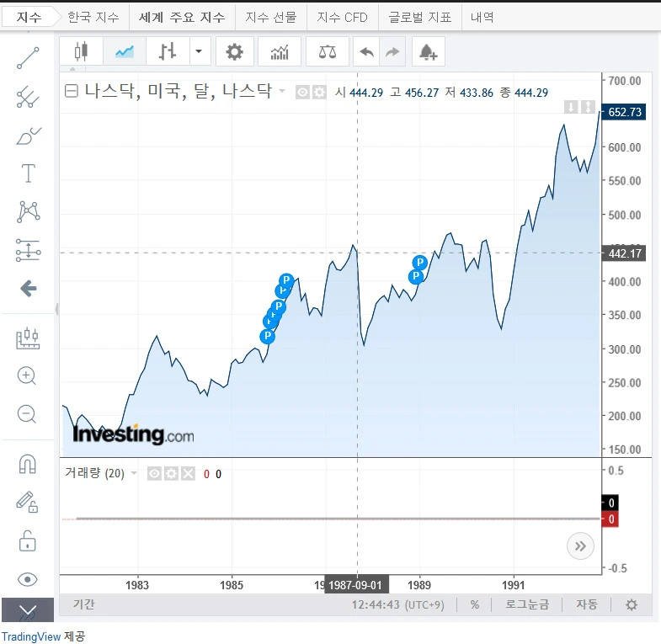
Task: Toggle hide all drawings eye icon
Action: click(28, 579)
